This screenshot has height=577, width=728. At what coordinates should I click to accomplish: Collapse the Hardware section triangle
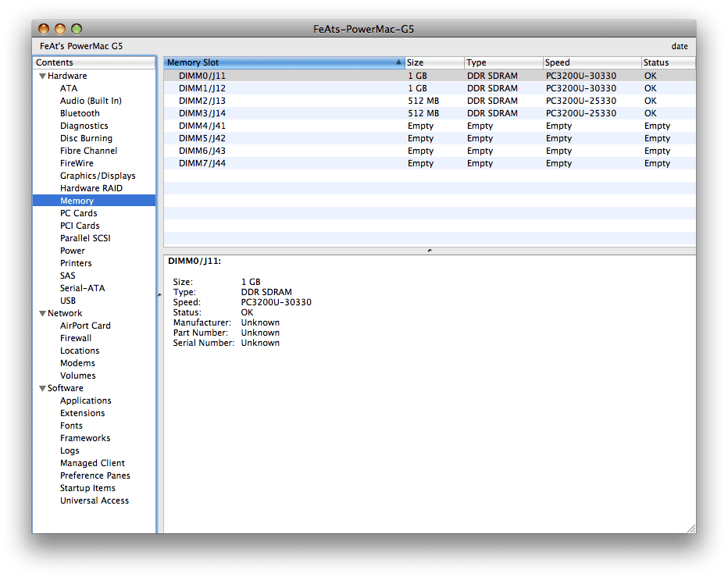coord(42,77)
